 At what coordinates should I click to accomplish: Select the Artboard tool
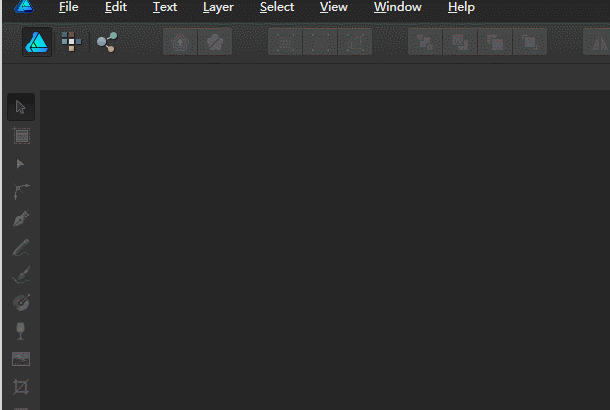tap(21, 135)
